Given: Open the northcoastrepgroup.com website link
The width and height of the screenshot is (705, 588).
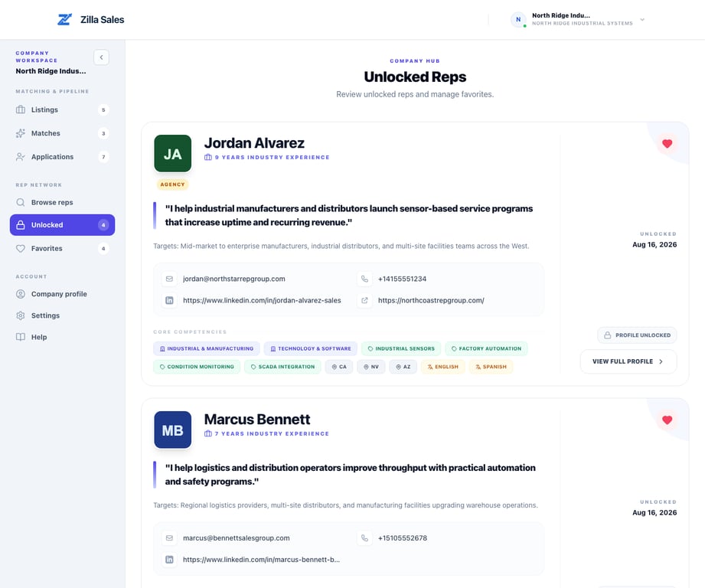Looking at the screenshot, I should click(x=431, y=300).
